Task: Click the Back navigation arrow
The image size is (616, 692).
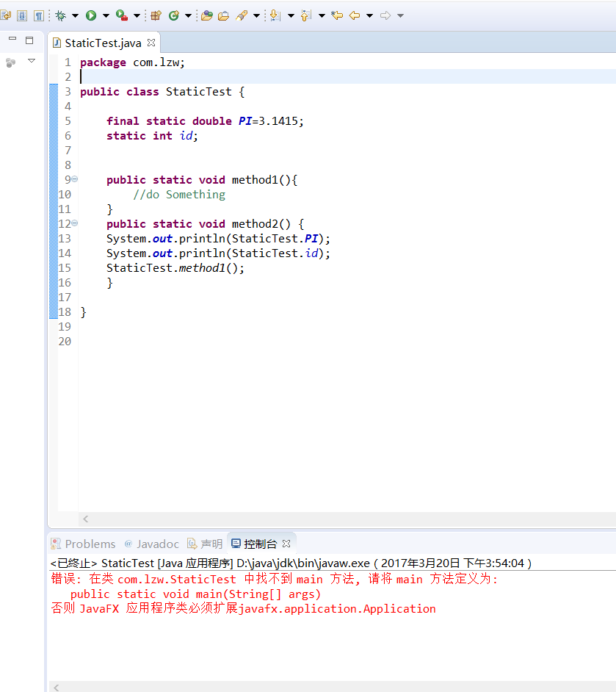Action: click(x=355, y=15)
